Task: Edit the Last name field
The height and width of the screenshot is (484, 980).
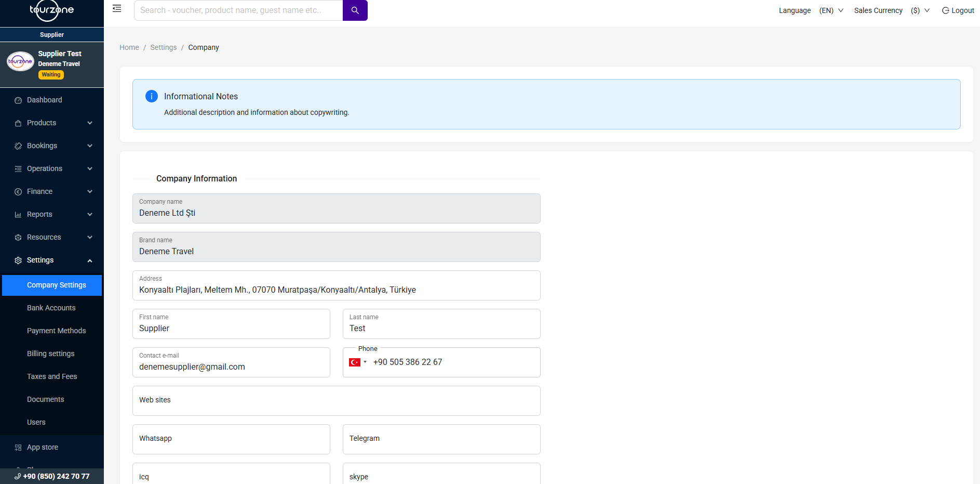Action: pyautogui.click(x=441, y=324)
